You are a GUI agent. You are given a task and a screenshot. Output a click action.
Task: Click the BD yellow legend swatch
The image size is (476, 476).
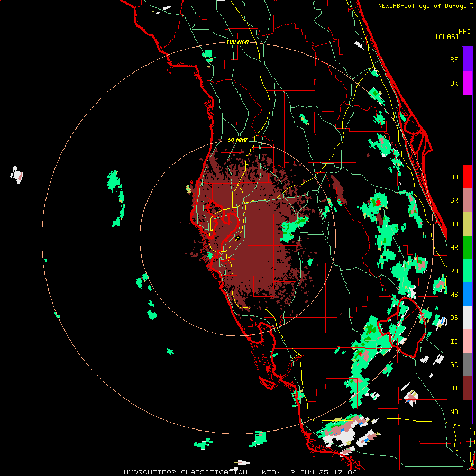[467, 224]
